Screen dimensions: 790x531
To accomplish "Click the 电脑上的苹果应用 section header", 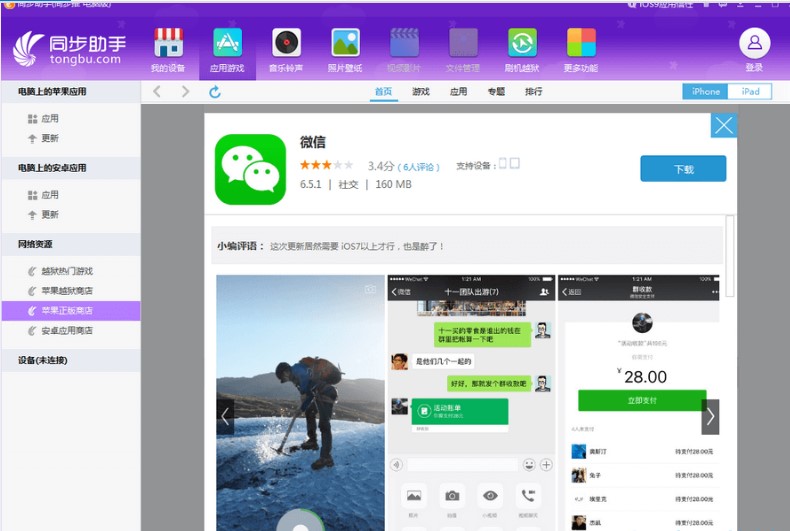I will tap(71, 92).
